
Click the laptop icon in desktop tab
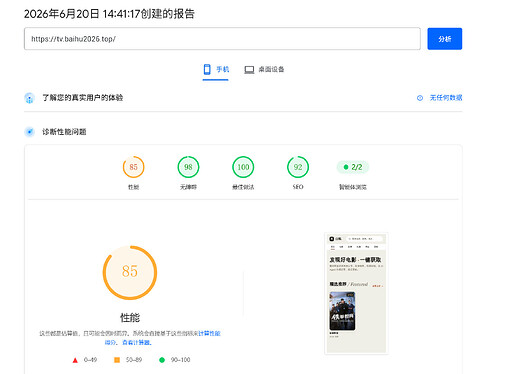click(x=249, y=70)
